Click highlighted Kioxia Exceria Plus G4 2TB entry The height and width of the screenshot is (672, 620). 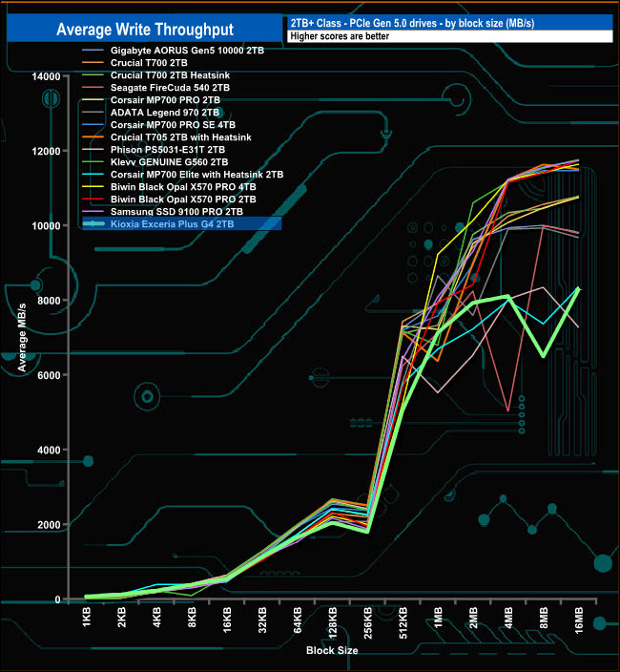182,223
